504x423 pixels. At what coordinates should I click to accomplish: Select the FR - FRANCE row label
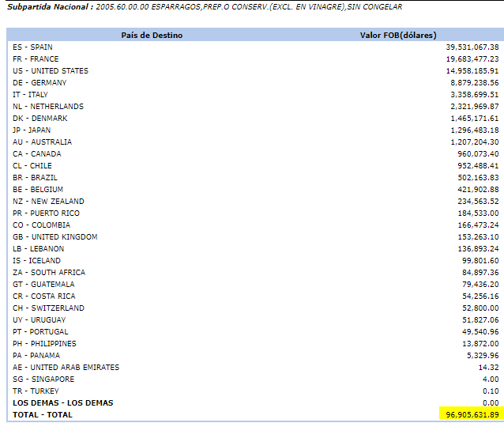pyautogui.click(x=36, y=59)
